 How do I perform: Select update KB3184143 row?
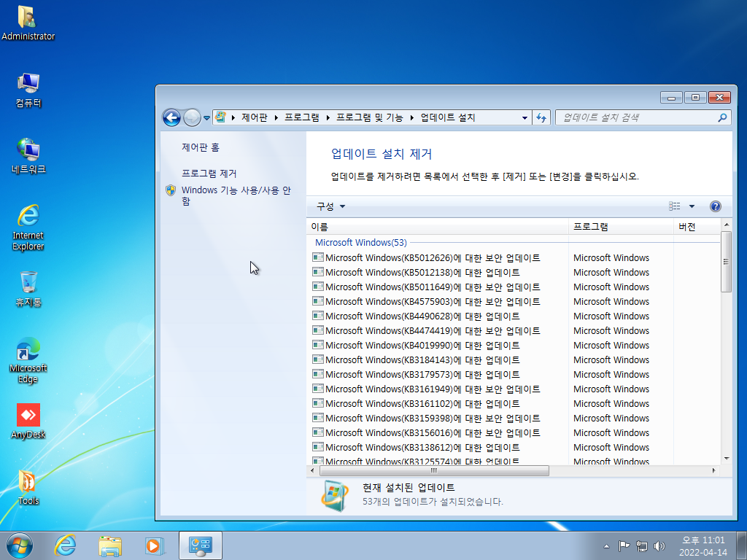[513, 360]
